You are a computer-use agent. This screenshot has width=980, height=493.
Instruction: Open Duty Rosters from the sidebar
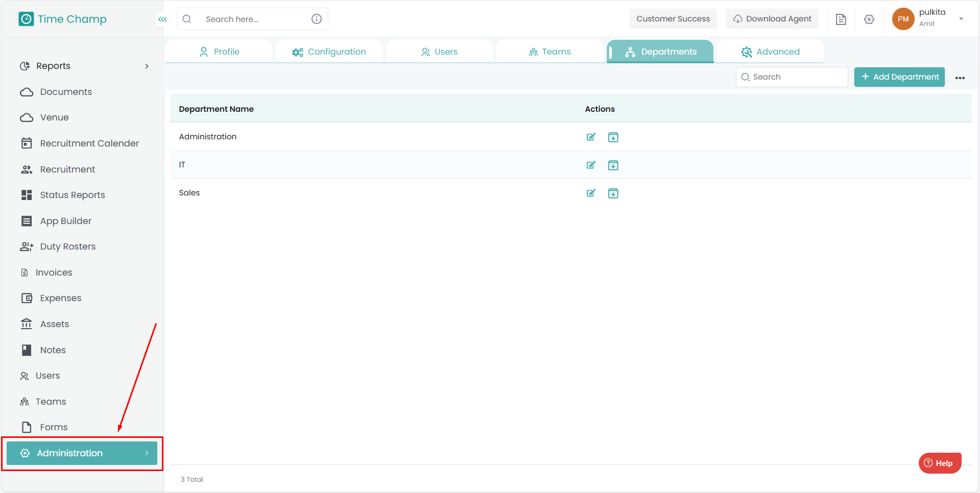pos(67,246)
